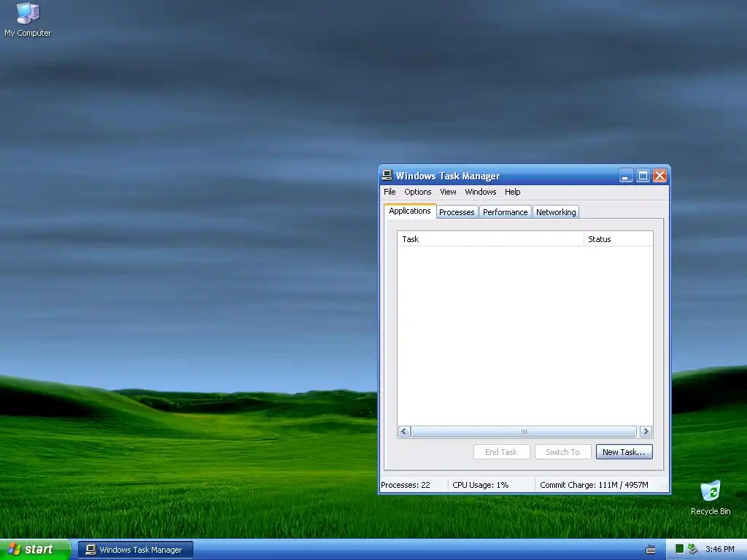Open the Start menu
The width and height of the screenshot is (747, 560).
coord(35,550)
